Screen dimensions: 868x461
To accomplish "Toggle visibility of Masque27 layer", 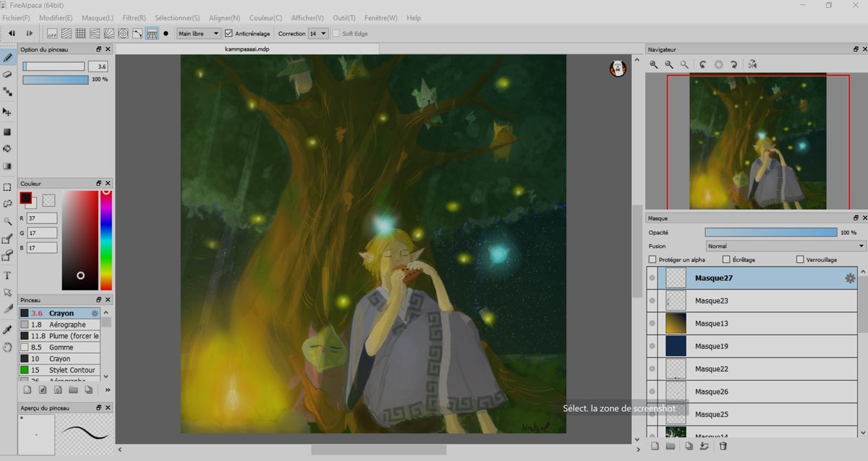I will (652, 278).
